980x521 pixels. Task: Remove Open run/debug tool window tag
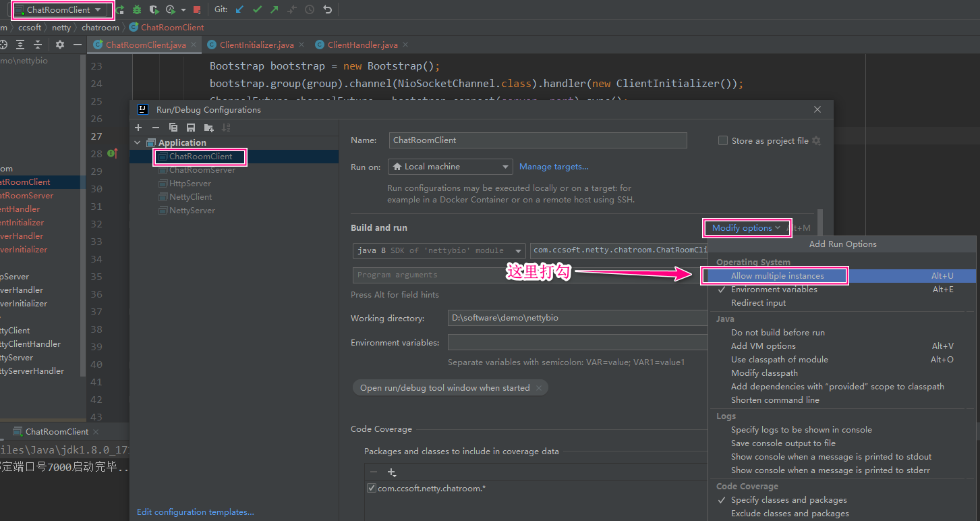tap(538, 388)
